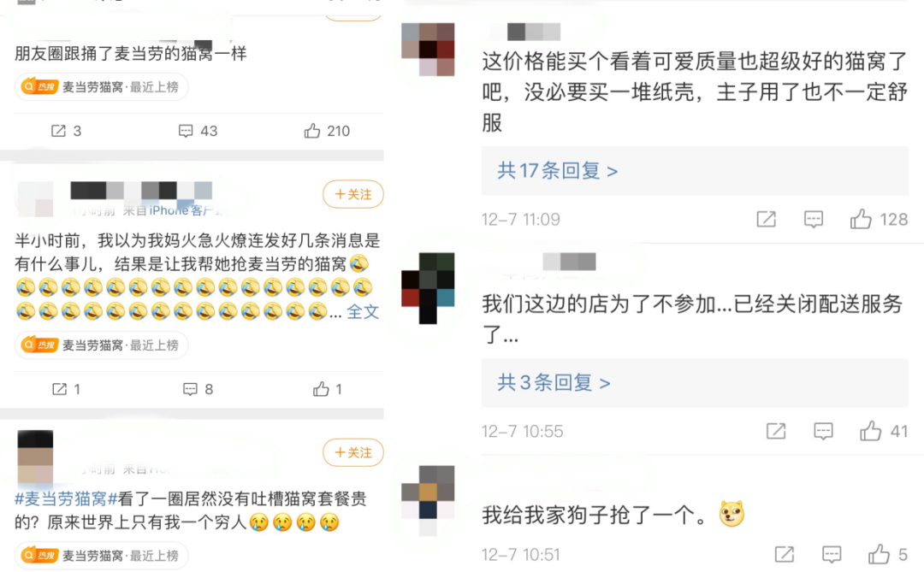Share icon on the 12-7 10:55 comment
The width and height of the screenshot is (924, 572).
[x=775, y=431]
